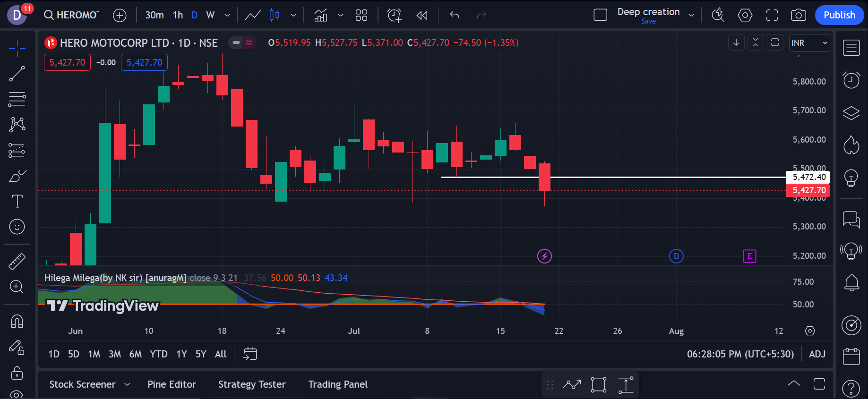Open the watchlist panel
This screenshot has height=399, width=868.
[851, 48]
